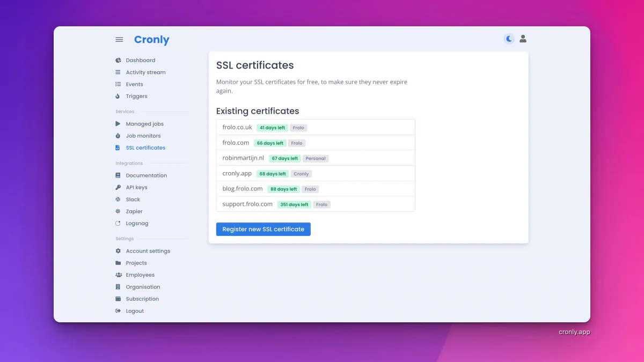Click the Frolo tag beside blog.frolo.com
The height and width of the screenshot is (362, 644).
click(310, 189)
